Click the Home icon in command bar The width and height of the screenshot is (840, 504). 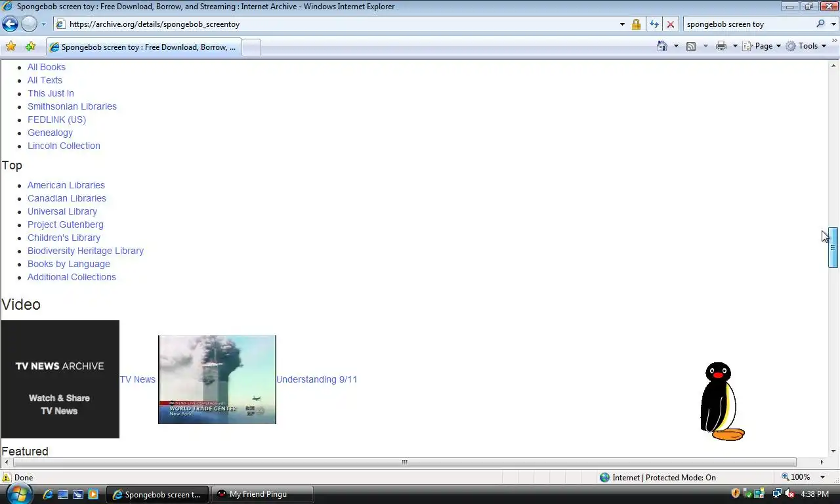662,46
